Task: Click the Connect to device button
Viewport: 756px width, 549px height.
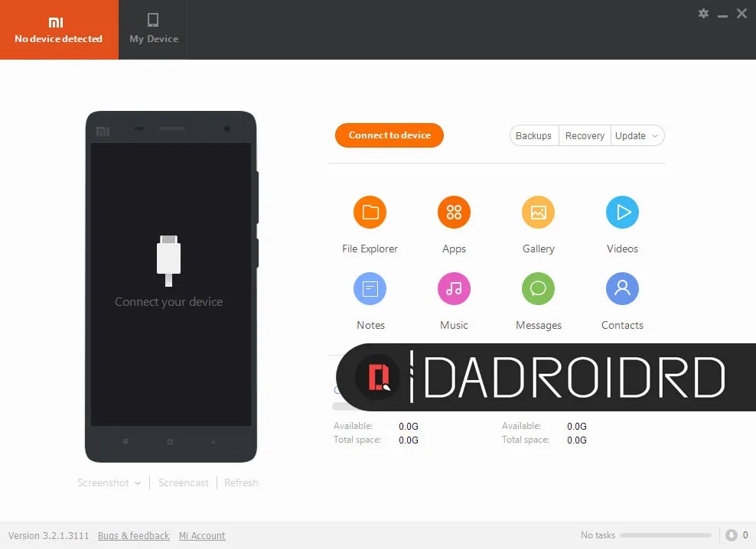Action: (389, 135)
